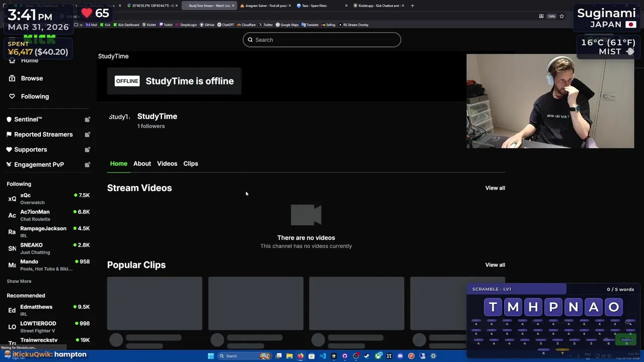Image resolution: width=644 pixels, height=362 pixels.
Task: Open the Twitch bookmark
Action: click(x=166, y=25)
